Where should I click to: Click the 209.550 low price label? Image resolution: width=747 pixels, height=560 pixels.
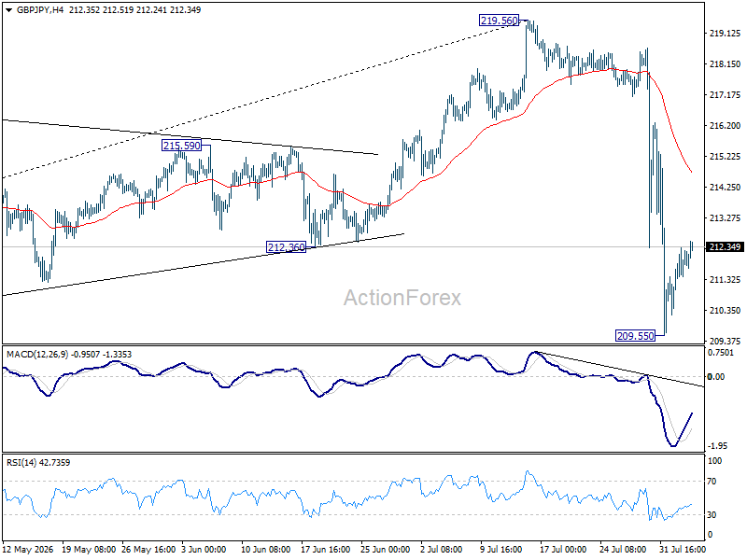tap(636, 336)
